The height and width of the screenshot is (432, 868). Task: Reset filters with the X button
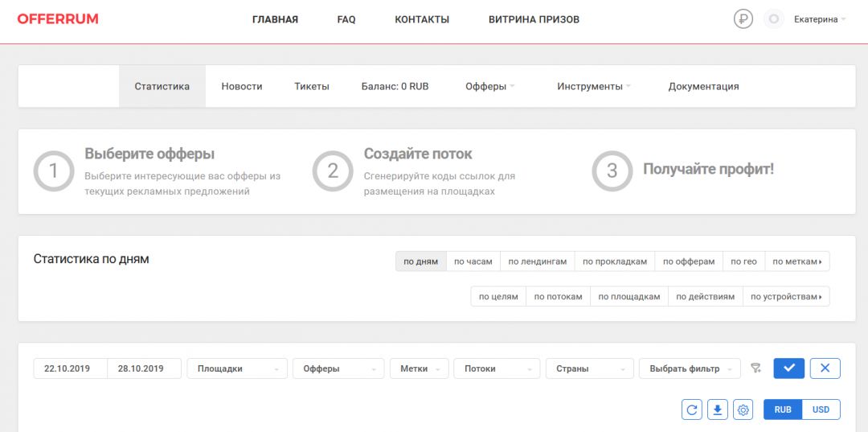(x=825, y=368)
